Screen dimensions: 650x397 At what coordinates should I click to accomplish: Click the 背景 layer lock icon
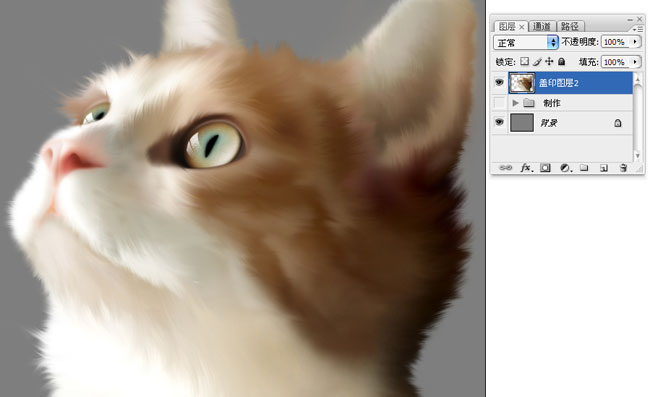pos(618,123)
